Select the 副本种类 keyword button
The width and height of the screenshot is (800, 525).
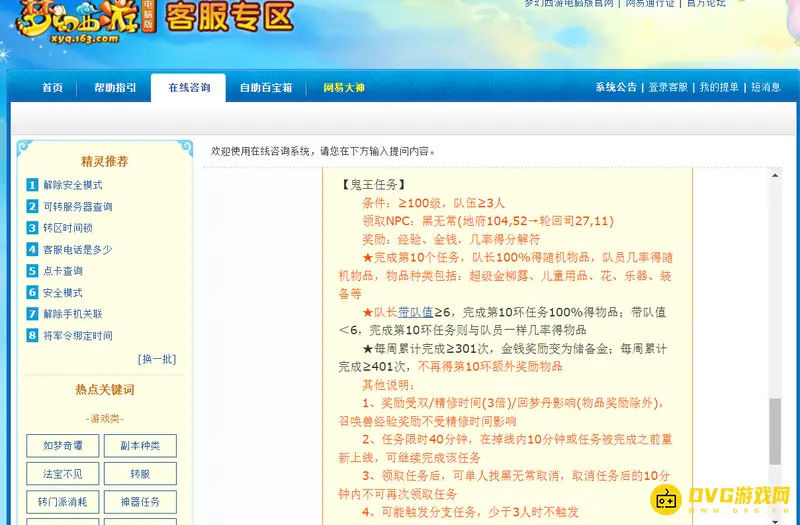pyautogui.click(x=140, y=446)
